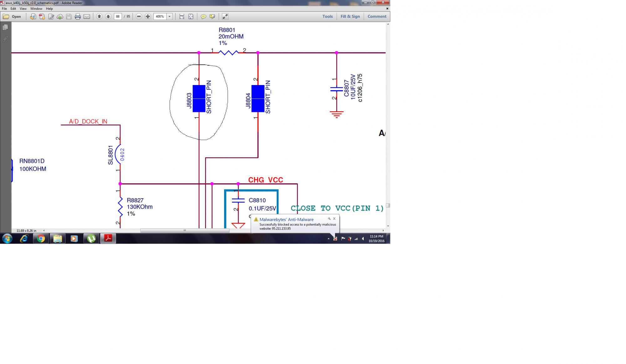Open Page Thumbnails side panel
Image resolution: width=626 pixels, height=364 pixels.
pos(5,28)
